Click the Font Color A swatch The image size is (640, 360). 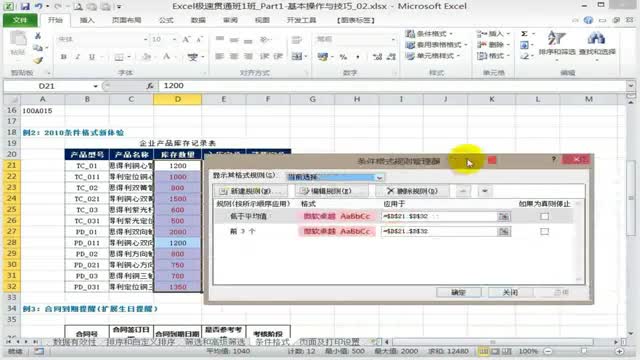(167, 57)
